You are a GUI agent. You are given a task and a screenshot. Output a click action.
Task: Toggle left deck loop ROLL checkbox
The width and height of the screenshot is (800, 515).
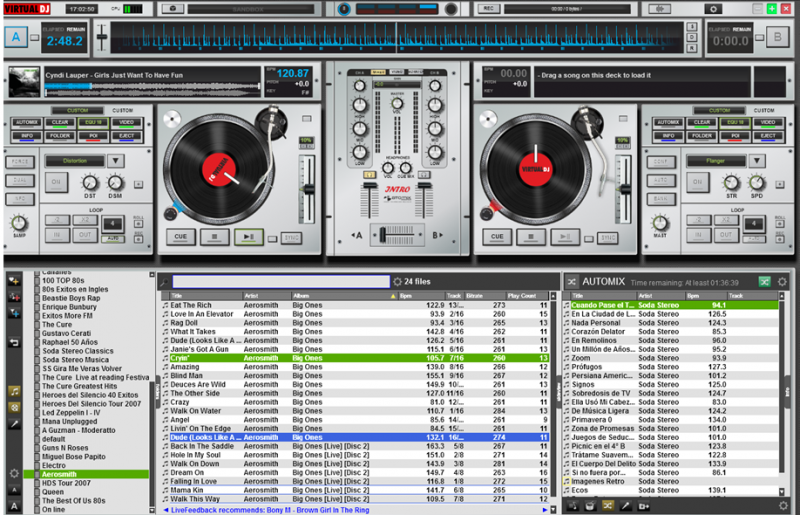tap(139, 224)
